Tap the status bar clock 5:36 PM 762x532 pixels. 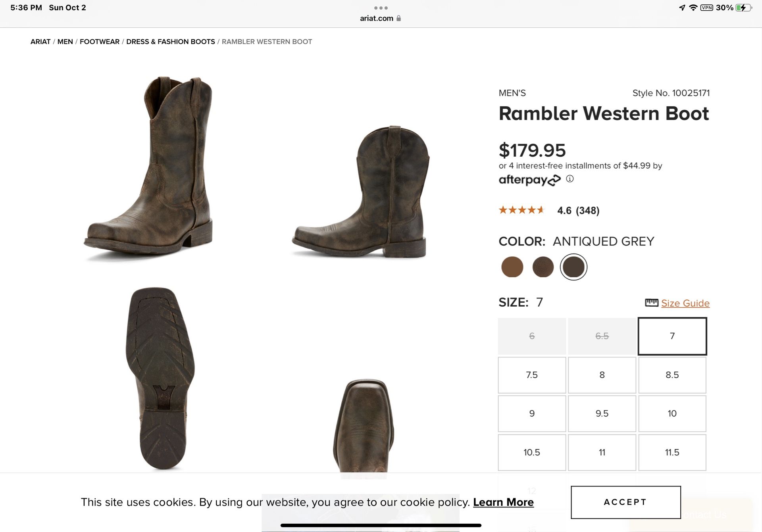tap(26, 8)
